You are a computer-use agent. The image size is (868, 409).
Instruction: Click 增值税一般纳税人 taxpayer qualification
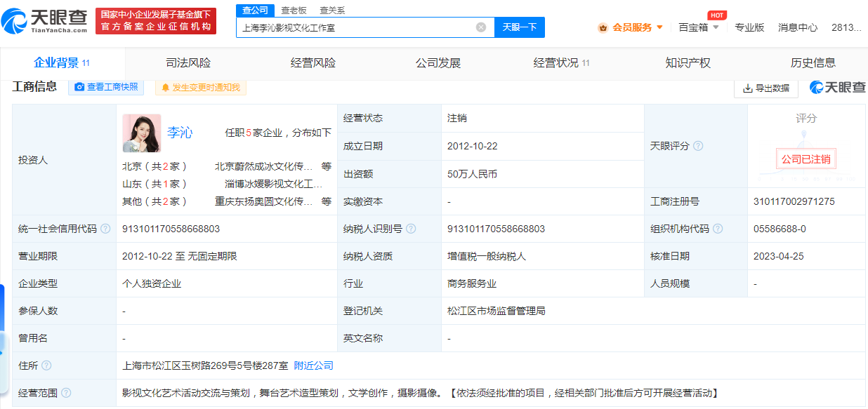pos(487,256)
